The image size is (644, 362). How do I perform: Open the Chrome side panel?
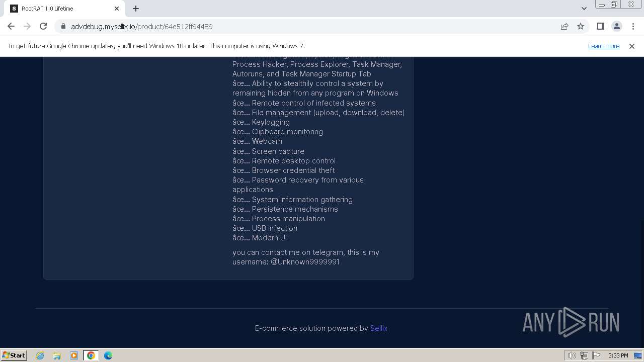600,26
